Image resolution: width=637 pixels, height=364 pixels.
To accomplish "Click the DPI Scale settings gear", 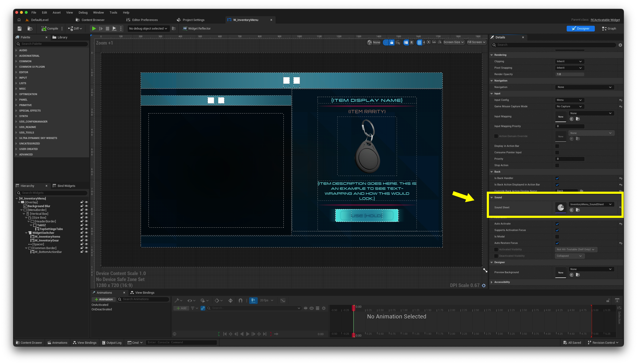I will pyautogui.click(x=483, y=286).
